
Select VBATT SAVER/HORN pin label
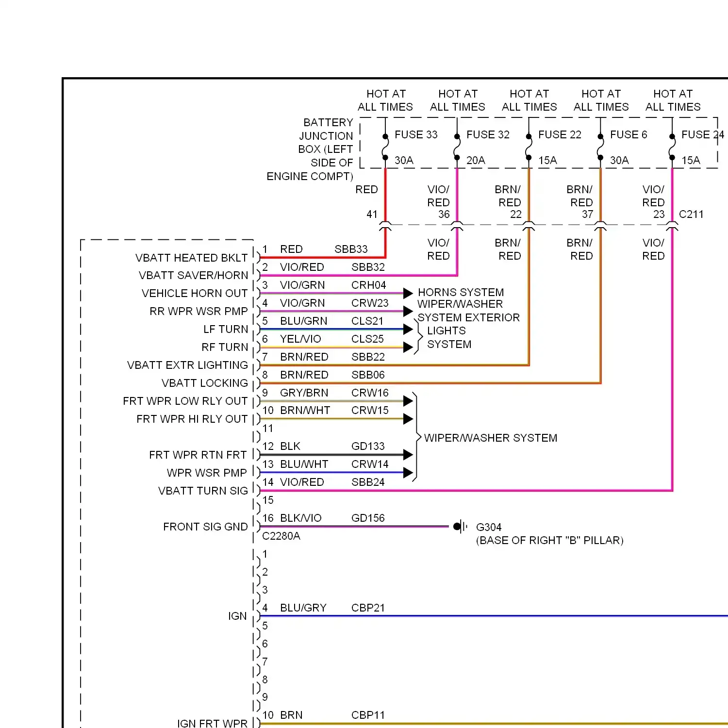pos(194,275)
